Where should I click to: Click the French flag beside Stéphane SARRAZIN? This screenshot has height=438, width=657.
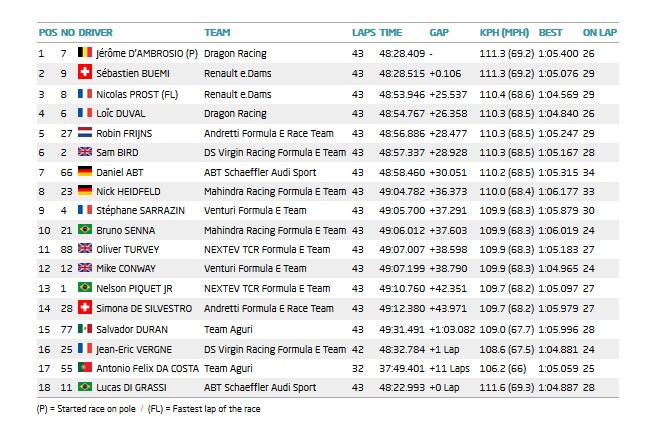(85, 209)
